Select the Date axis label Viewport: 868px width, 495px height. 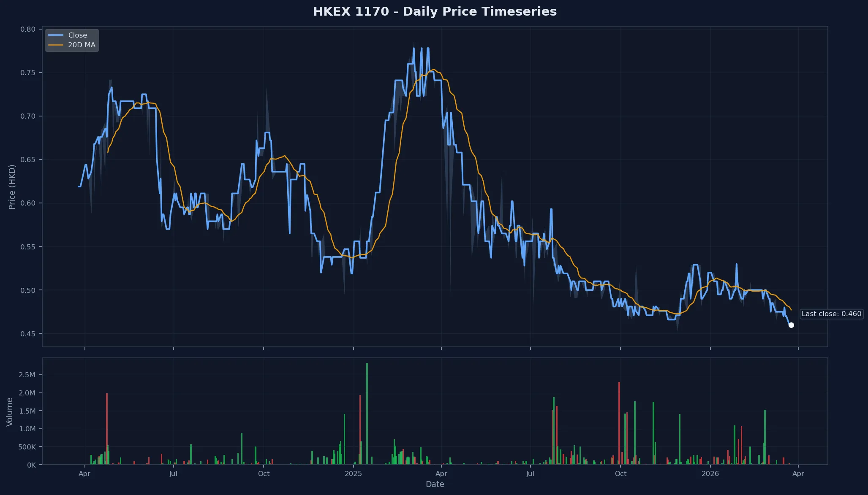click(435, 484)
